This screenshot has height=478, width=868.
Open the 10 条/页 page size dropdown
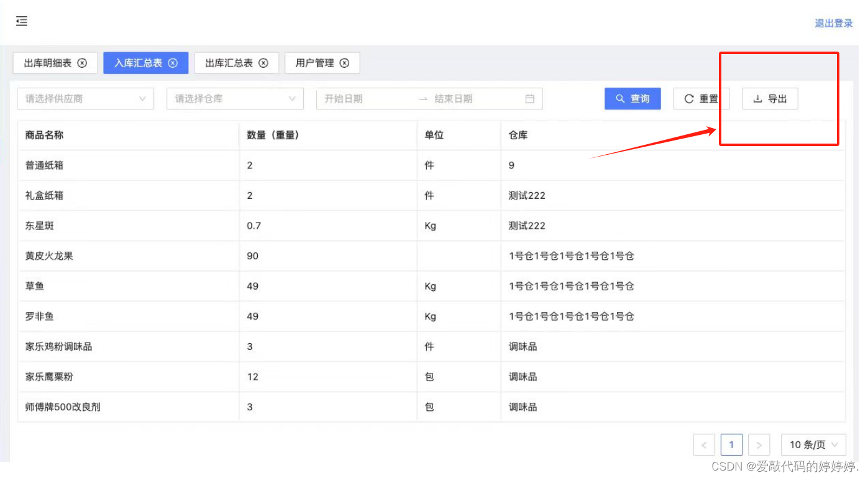813,444
